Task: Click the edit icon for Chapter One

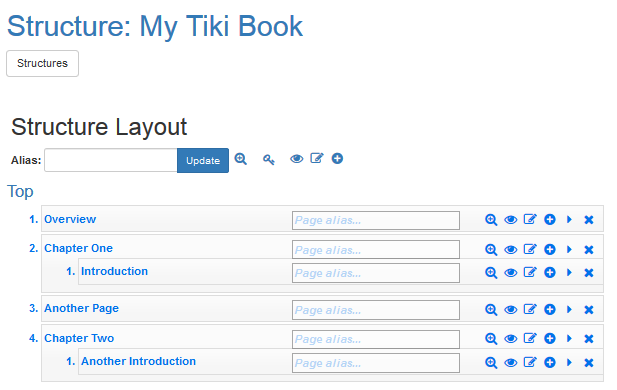Action: tap(530, 249)
